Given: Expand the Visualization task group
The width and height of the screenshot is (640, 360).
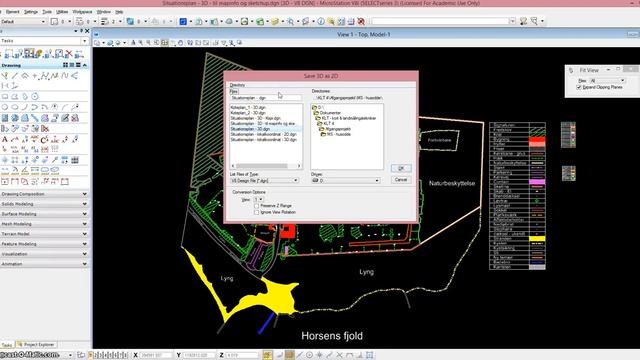Looking at the screenshot, I should 44,254.
